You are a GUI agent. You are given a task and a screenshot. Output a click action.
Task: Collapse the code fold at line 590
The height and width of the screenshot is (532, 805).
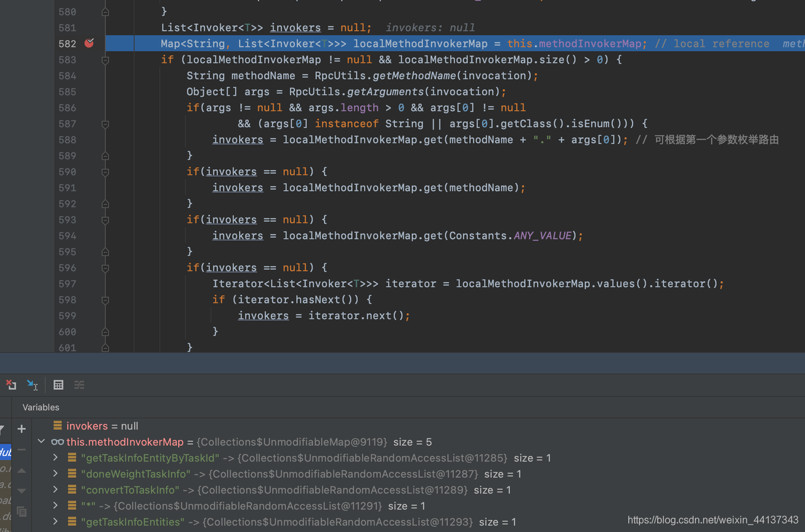(105, 172)
